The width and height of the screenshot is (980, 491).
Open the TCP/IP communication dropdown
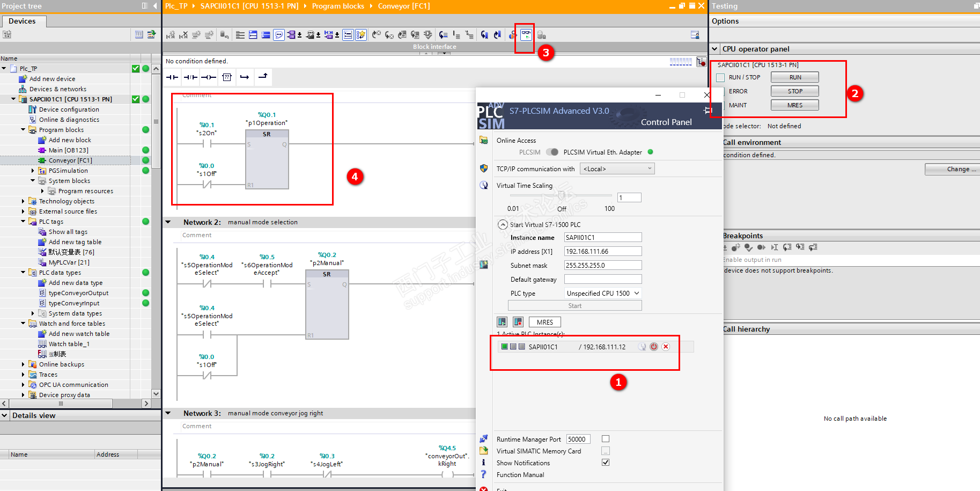[617, 169]
